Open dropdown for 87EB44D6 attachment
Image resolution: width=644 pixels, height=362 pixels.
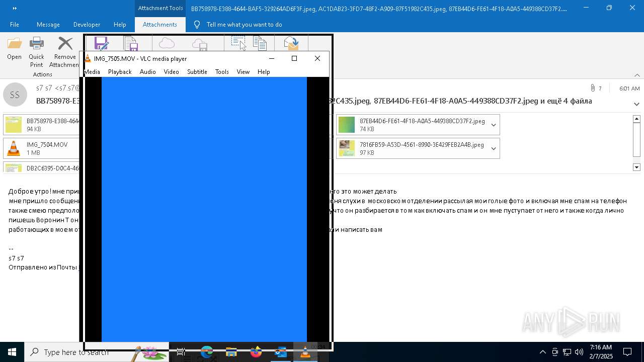coord(494,125)
